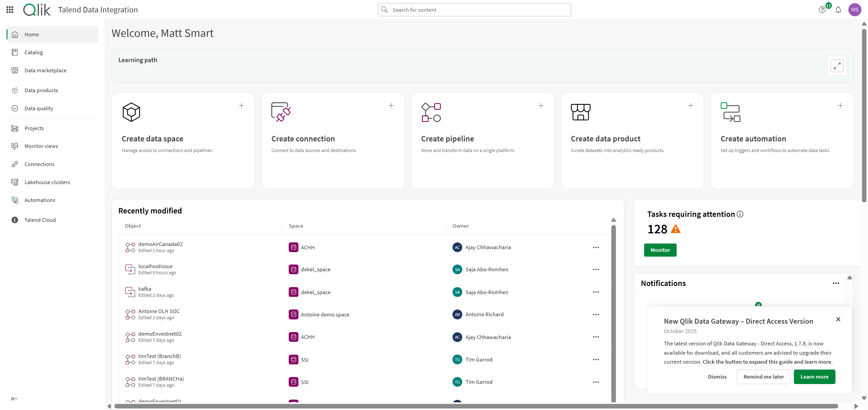Click the Create pipeline plus icon

coord(541,106)
